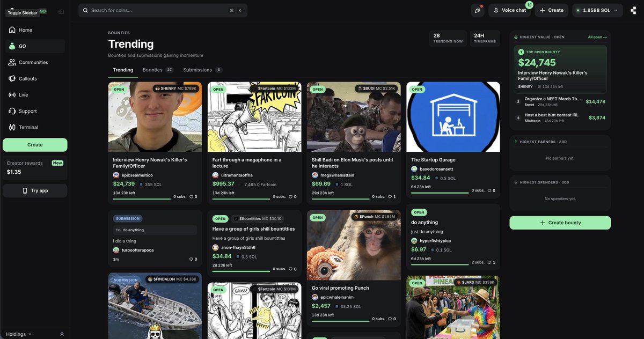Viewport: 644px width, 339px height.
Task: Open Home in sidebar
Action: tap(34, 30)
